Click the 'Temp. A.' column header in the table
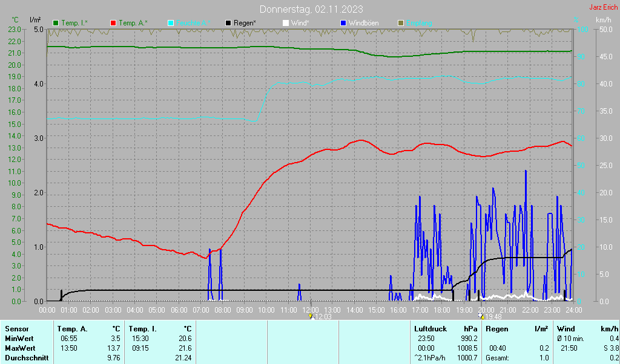 pyautogui.click(x=73, y=329)
